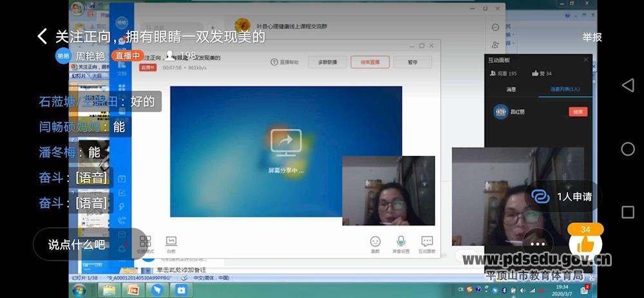
Task: Play the second 奋斗 voice message
Action: 91,203
